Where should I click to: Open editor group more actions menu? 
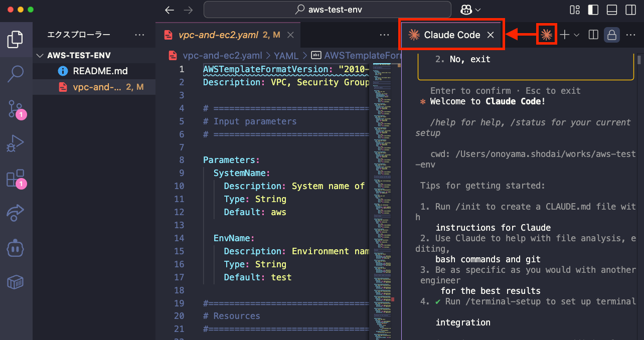coord(385,35)
